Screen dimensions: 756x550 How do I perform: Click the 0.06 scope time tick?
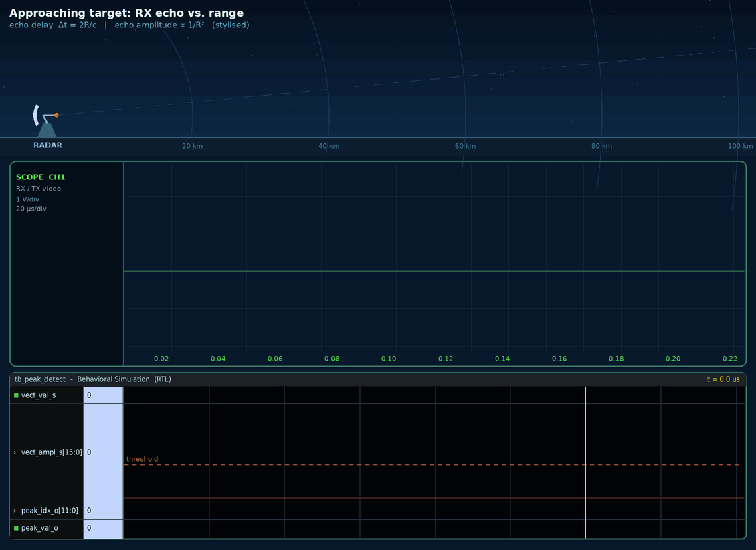[x=275, y=359]
